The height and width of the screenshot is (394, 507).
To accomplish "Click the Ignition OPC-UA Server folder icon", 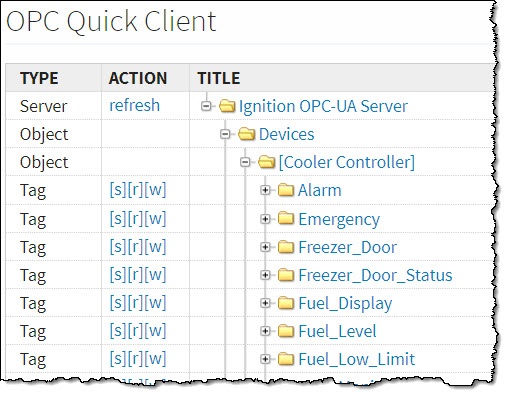I will click(227, 106).
